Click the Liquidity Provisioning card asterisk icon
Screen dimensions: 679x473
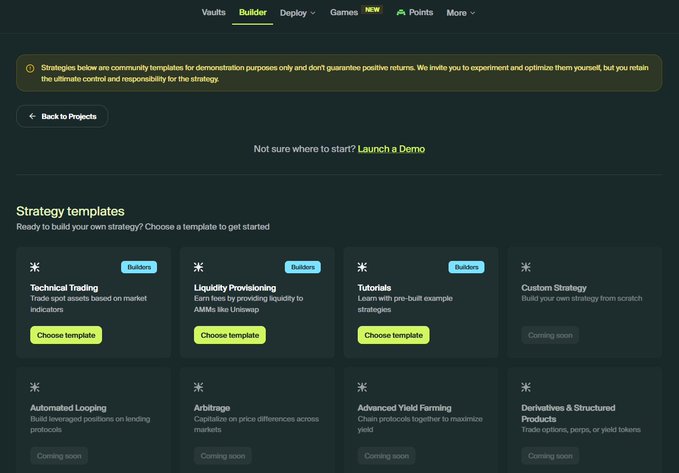tap(198, 267)
